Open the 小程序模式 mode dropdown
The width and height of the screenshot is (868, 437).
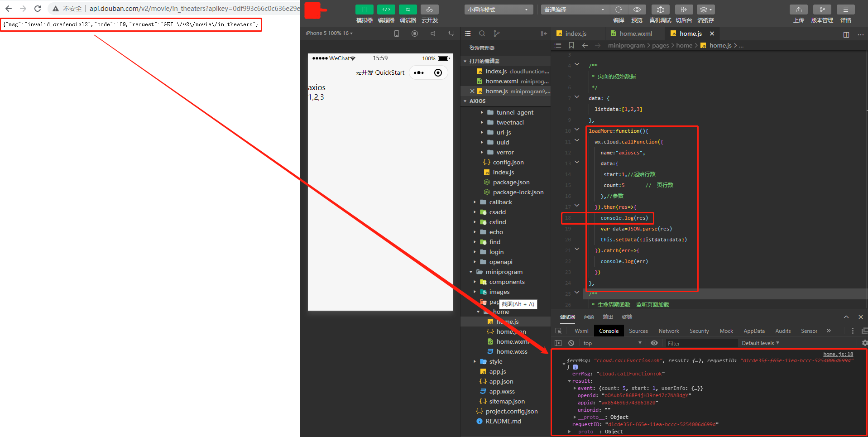click(x=499, y=10)
